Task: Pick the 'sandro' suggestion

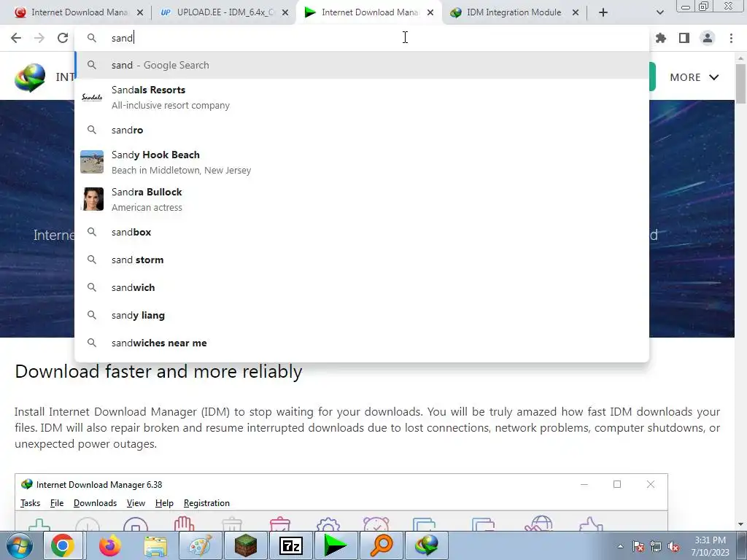Action: pyautogui.click(x=362, y=130)
